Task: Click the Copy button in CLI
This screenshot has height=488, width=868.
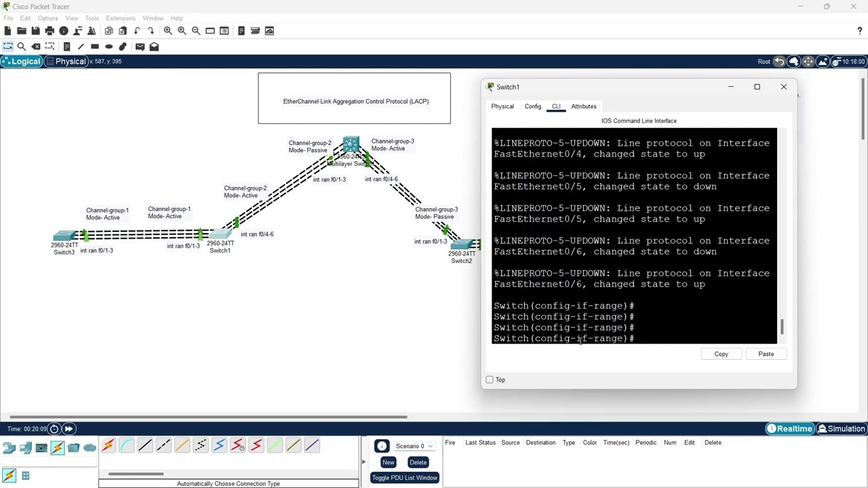Action: tap(721, 354)
